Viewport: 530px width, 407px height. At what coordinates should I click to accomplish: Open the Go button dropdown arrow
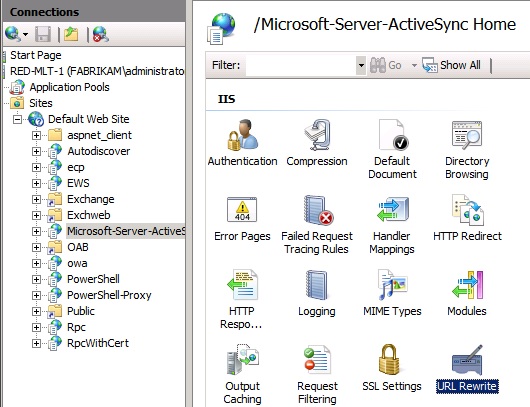coord(414,65)
